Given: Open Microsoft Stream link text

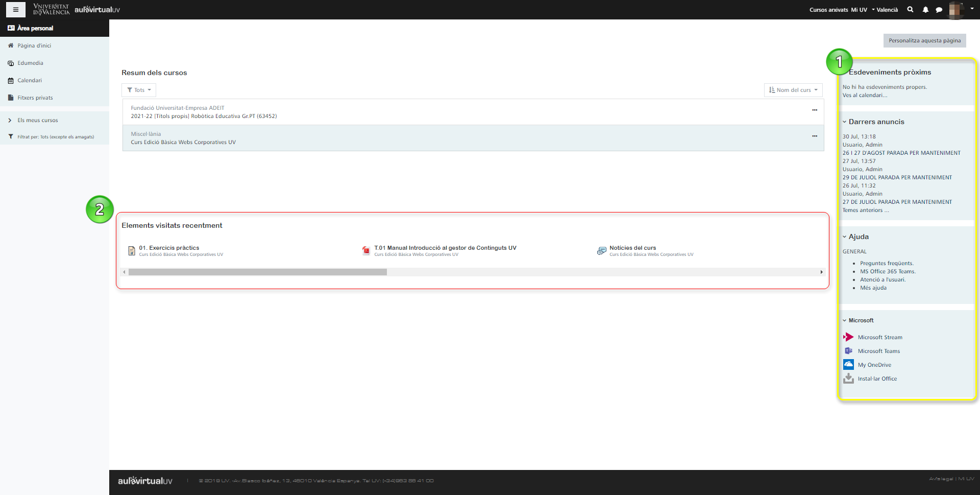Looking at the screenshot, I should pos(880,337).
